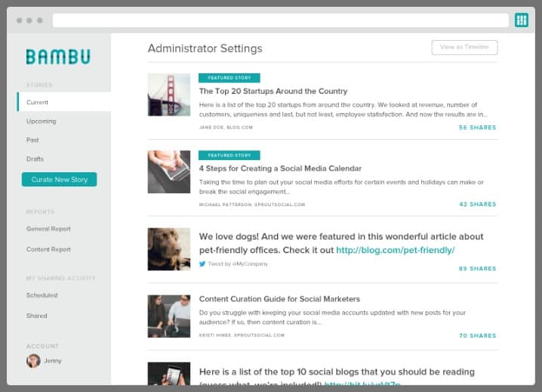
Task: Click the Twitter bird icon on tweet
Action: point(202,264)
